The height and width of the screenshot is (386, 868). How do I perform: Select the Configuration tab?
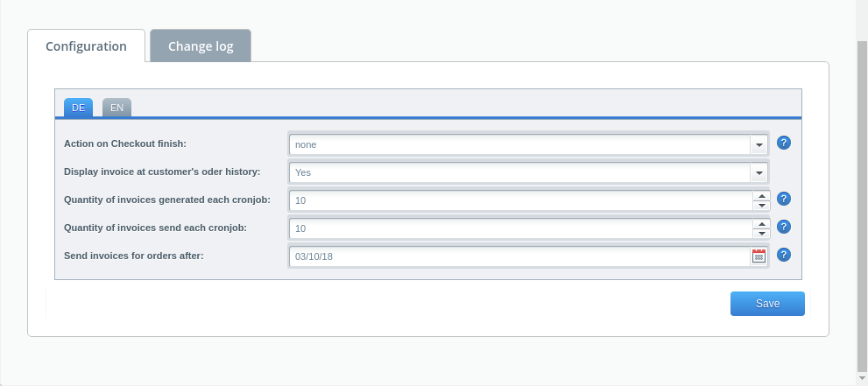[x=86, y=46]
